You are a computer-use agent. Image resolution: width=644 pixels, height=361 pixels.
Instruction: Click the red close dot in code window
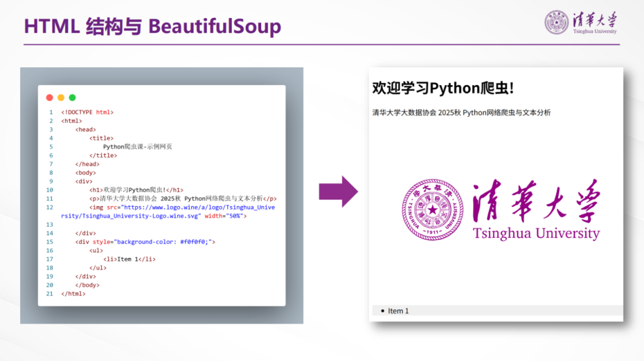coord(49,98)
